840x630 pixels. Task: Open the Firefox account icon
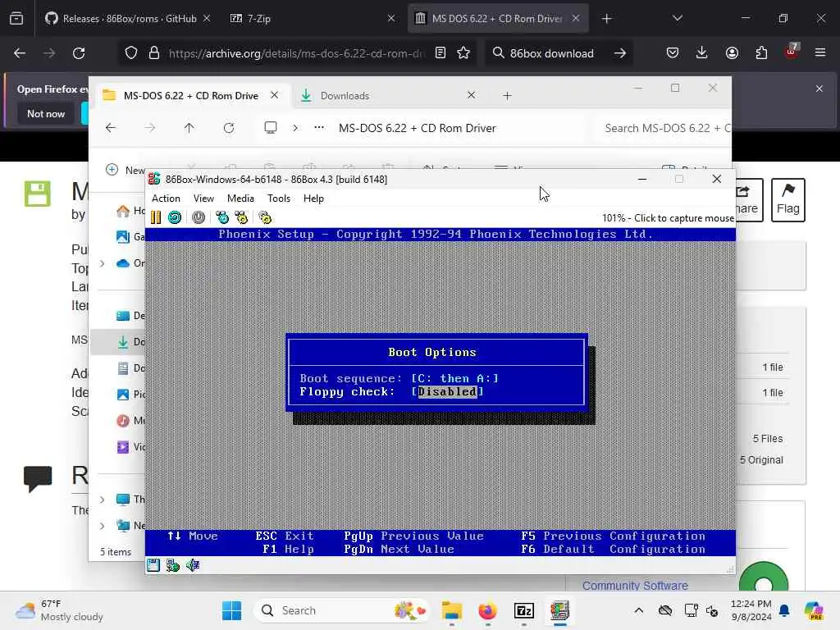click(x=732, y=53)
